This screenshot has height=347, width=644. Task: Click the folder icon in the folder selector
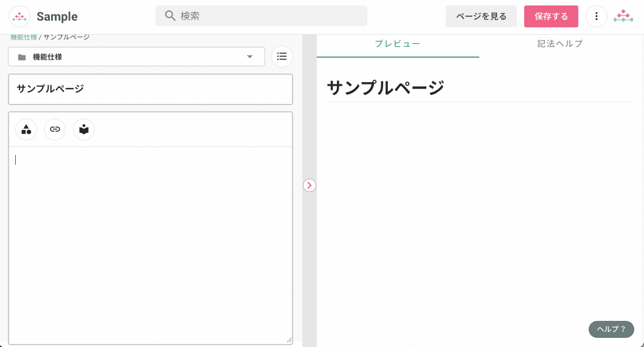coord(22,57)
